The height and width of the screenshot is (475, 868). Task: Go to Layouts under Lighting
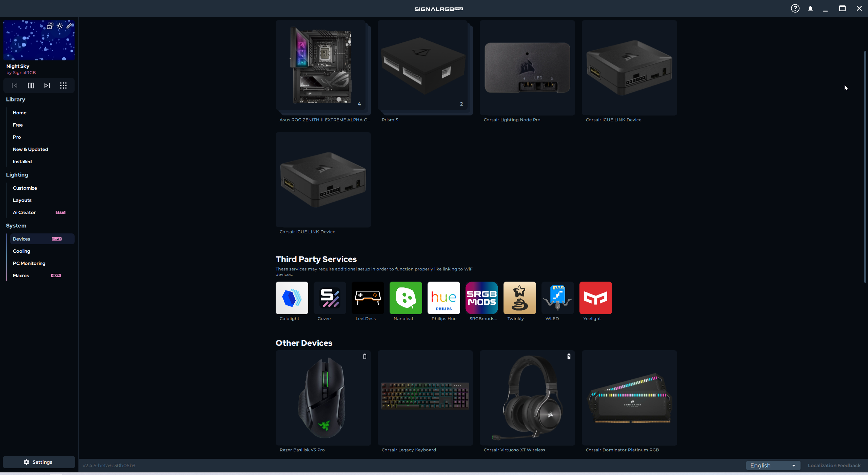pyautogui.click(x=22, y=200)
